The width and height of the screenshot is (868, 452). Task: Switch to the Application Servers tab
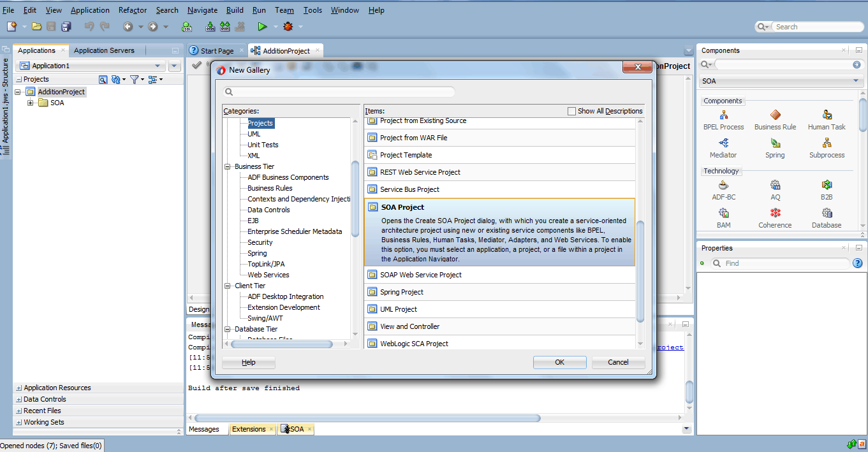[x=104, y=50]
